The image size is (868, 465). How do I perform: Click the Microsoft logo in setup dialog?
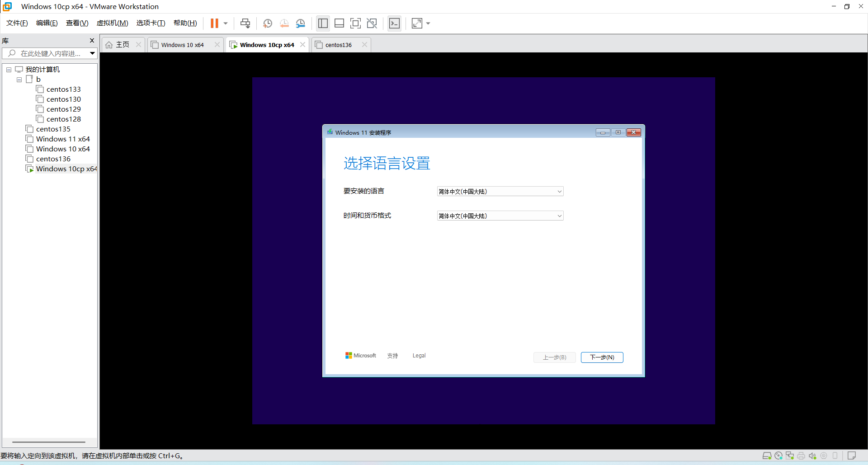tap(361, 356)
